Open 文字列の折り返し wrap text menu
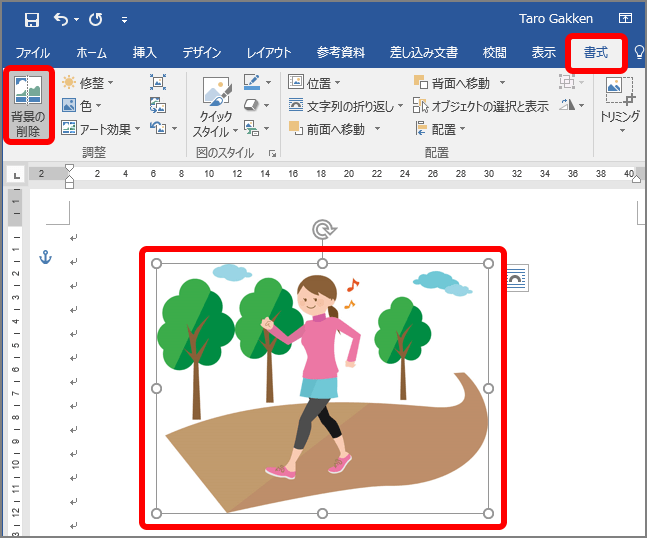Image resolution: width=647 pixels, height=538 pixels. pyautogui.click(x=346, y=106)
